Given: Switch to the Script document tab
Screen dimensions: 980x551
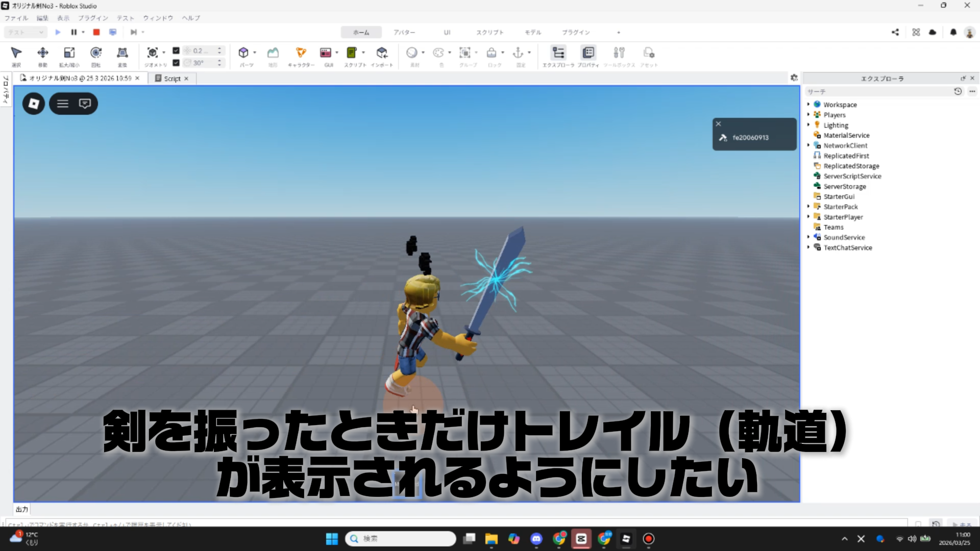Looking at the screenshot, I should [171, 79].
